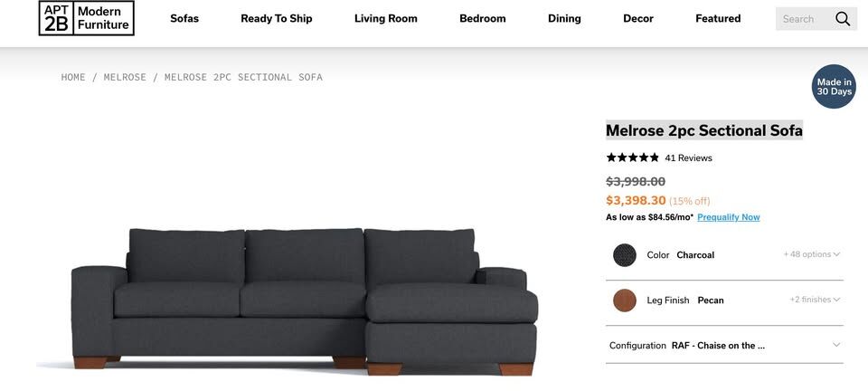Open the Bedroom menu
Image resolution: width=868 pixels, height=391 pixels.
pos(483,19)
